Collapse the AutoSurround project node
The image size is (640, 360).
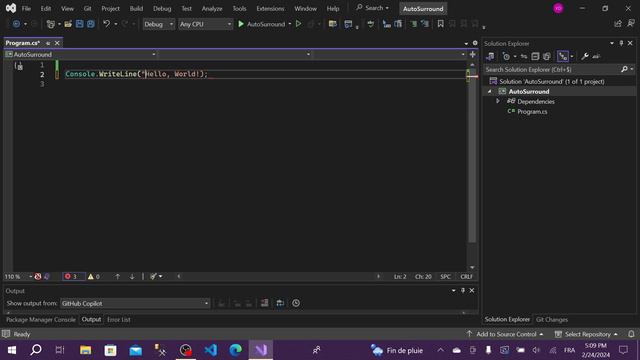(490, 91)
